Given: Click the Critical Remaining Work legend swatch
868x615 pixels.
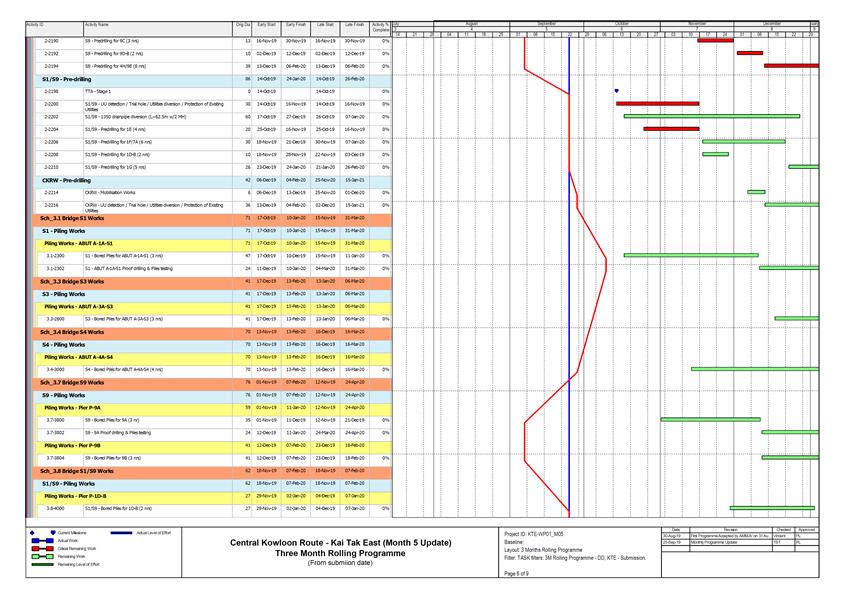Looking at the screenshot, I should tap(42, 548).
